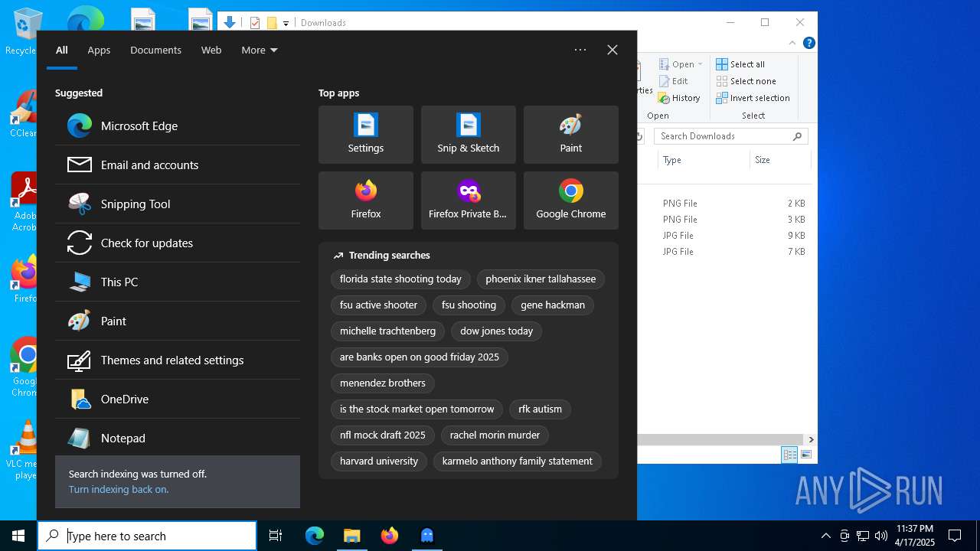980x551 pixels.
Task: Open Edge from the taskbar
Action: click(x=315, y=536)
